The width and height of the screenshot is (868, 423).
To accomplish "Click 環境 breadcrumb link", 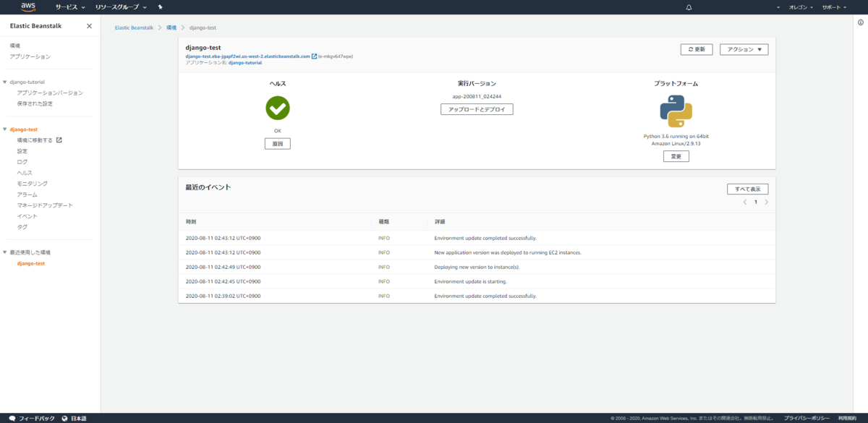I will tap(171, 27).
